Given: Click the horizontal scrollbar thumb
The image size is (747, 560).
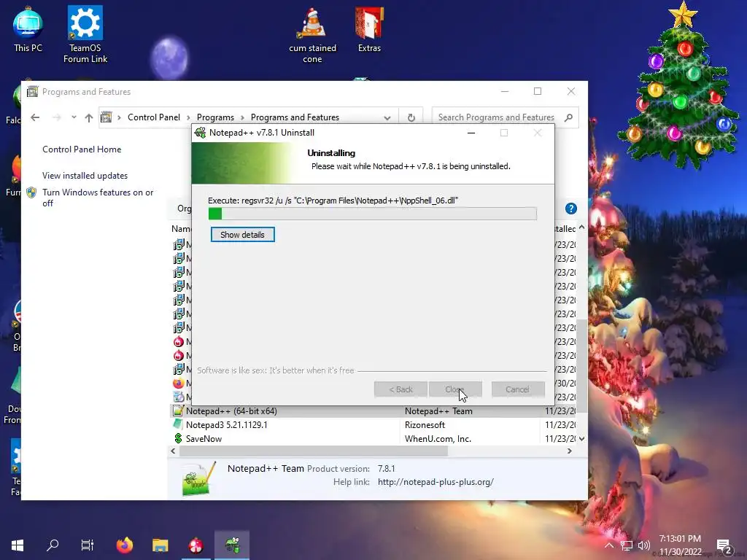Looking at the screenshot, I should (313, 451).
